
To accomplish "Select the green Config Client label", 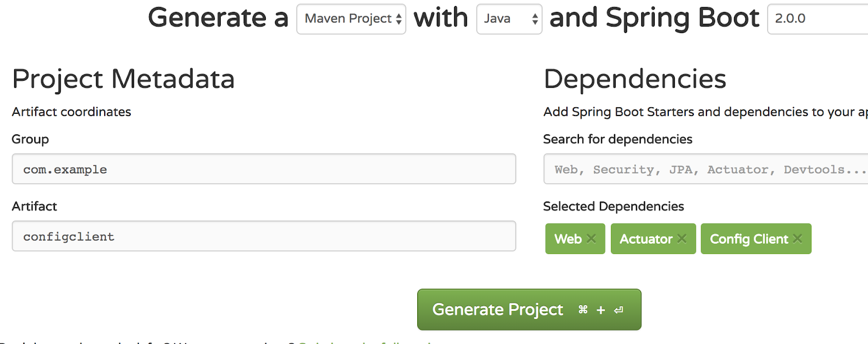I will [x=749, y=239].
